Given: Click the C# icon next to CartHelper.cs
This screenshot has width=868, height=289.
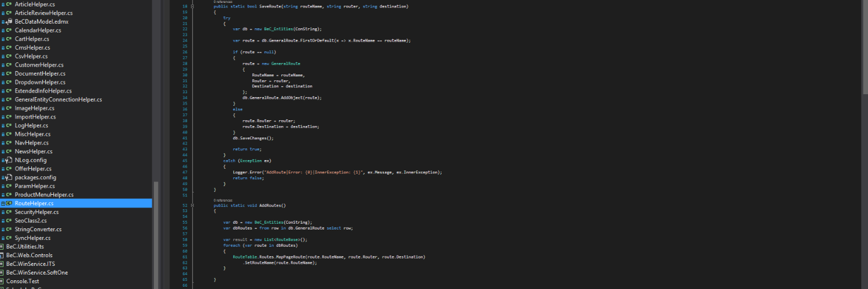Looking at the screenshot, I should point(9,39).
